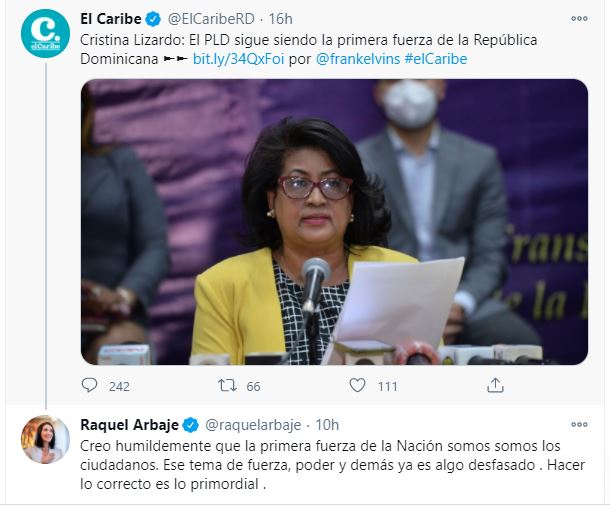
Task: Click the retweet arrows icon
Action: (x=227, y=385)
